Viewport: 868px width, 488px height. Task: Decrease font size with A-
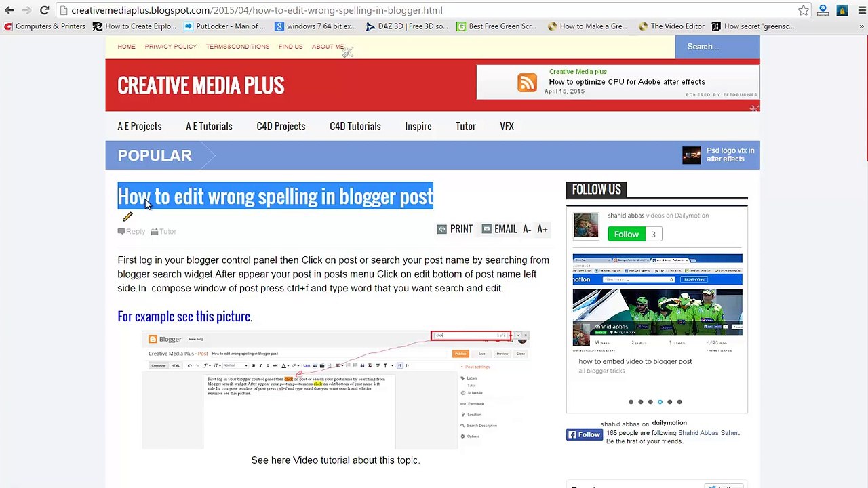[x=526, y=230]
